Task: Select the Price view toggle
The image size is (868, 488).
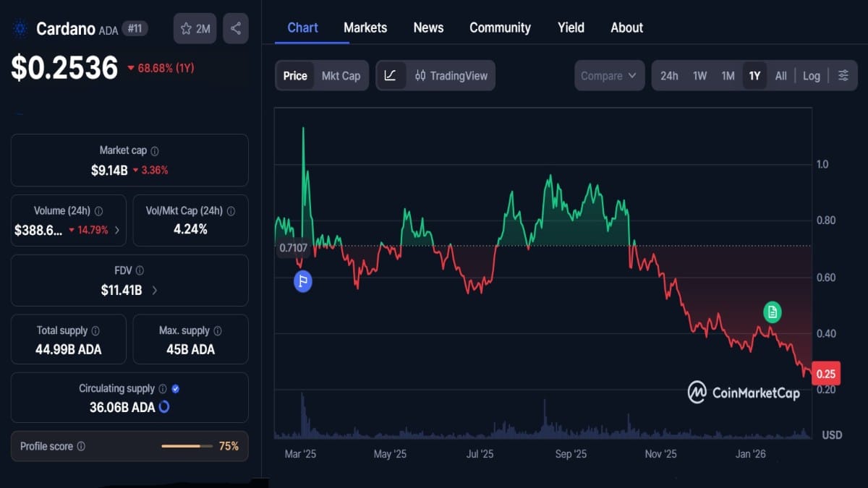Action: (295, 76)
